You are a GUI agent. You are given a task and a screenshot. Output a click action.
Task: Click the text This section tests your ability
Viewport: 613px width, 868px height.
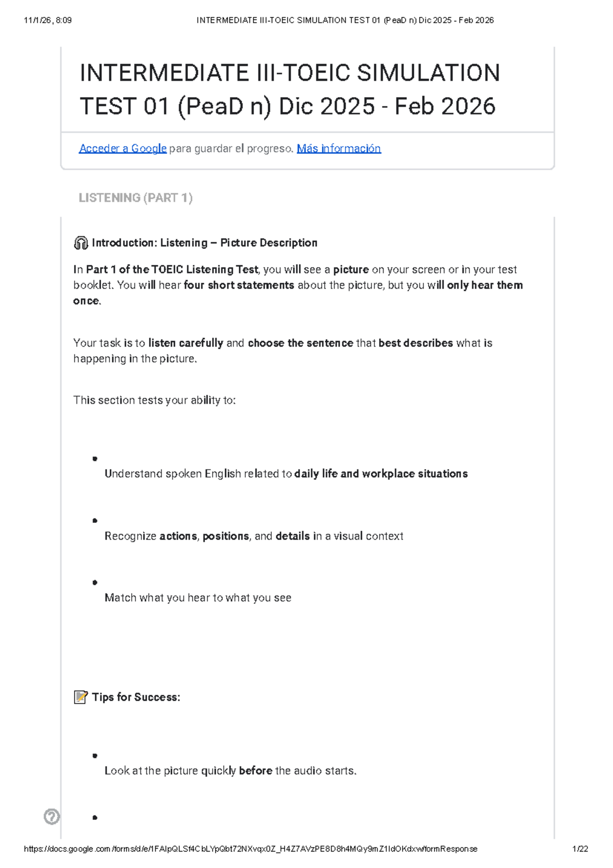click(154, 400)
